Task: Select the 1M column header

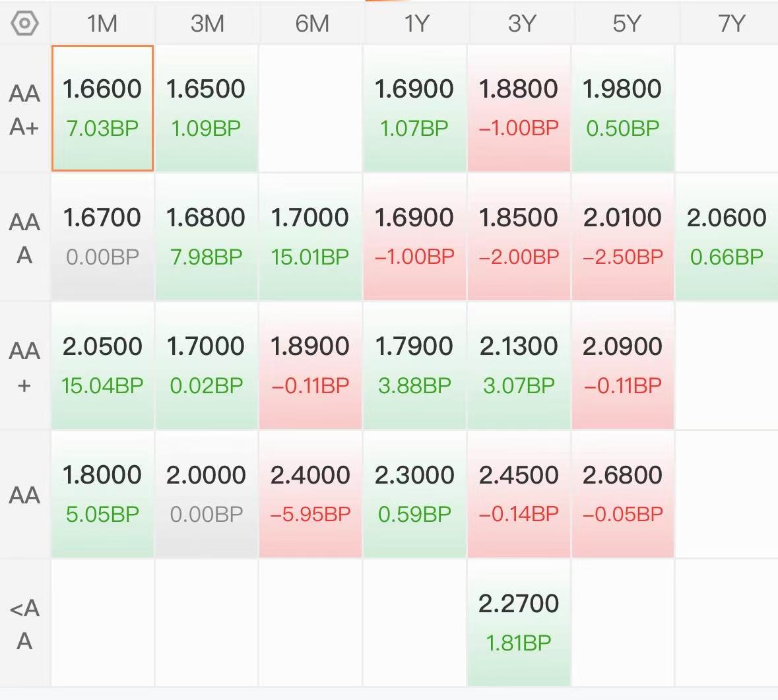Action: click(x=102, y=23)
